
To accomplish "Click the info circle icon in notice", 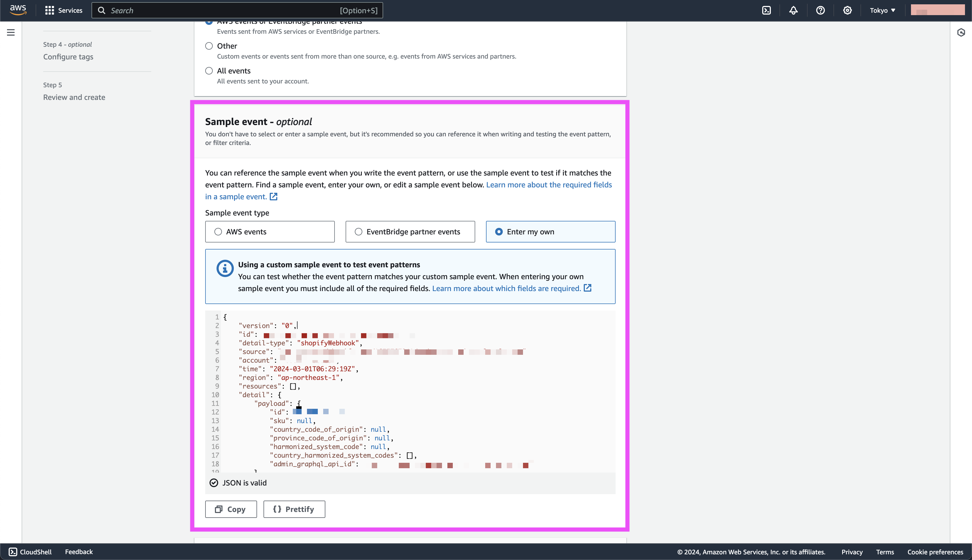I will (x=225, y=268).
